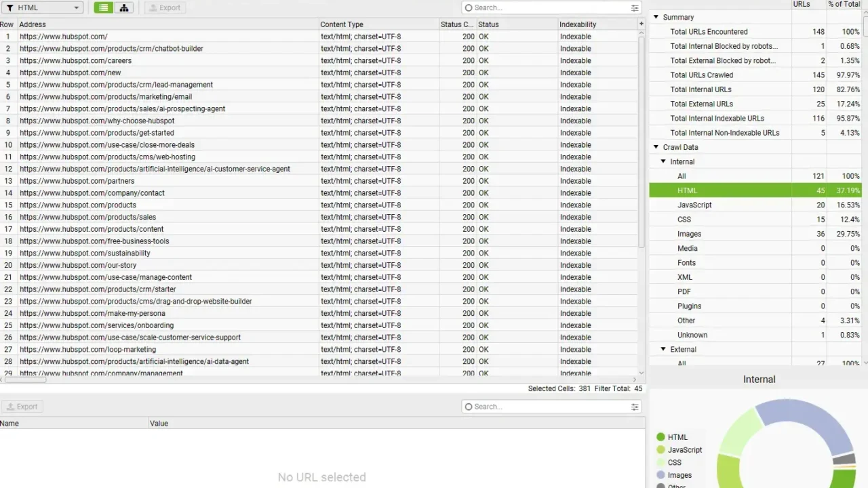
Task: Click the Export button in the lower panel
Action: [x=22, y=407]
